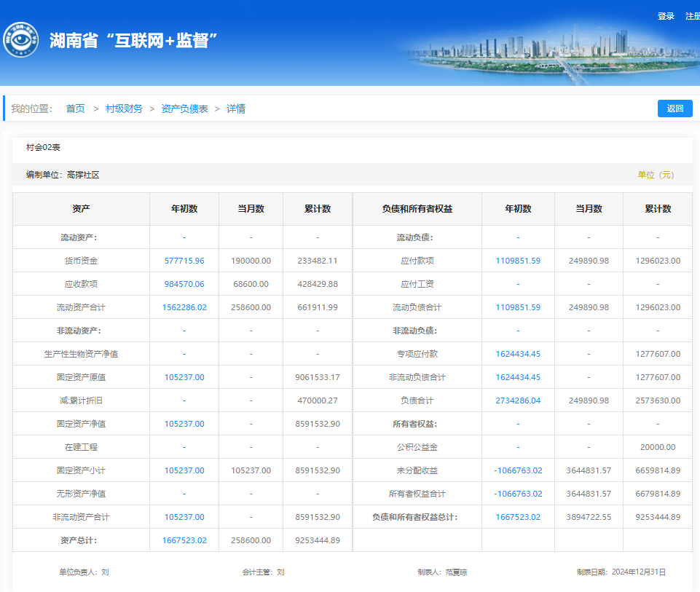This screenshot has width=700, height=592.
Task: Select the 生产性生物资产净值 row label
Action: (x=81, y=354)
